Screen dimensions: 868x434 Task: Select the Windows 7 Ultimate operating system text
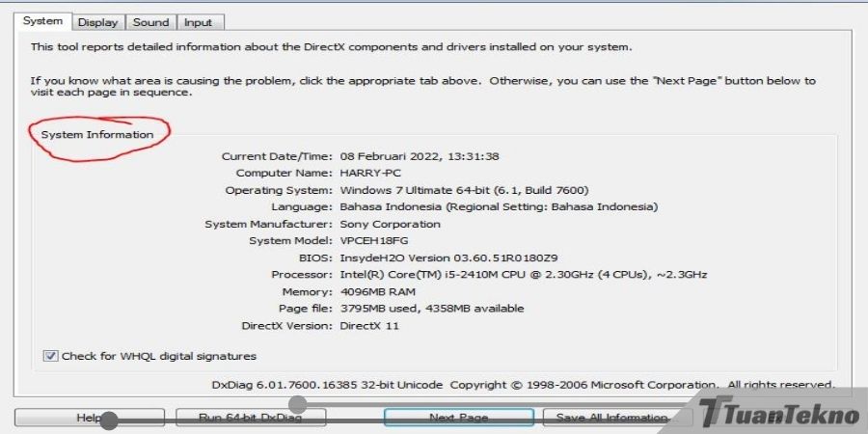464,190
